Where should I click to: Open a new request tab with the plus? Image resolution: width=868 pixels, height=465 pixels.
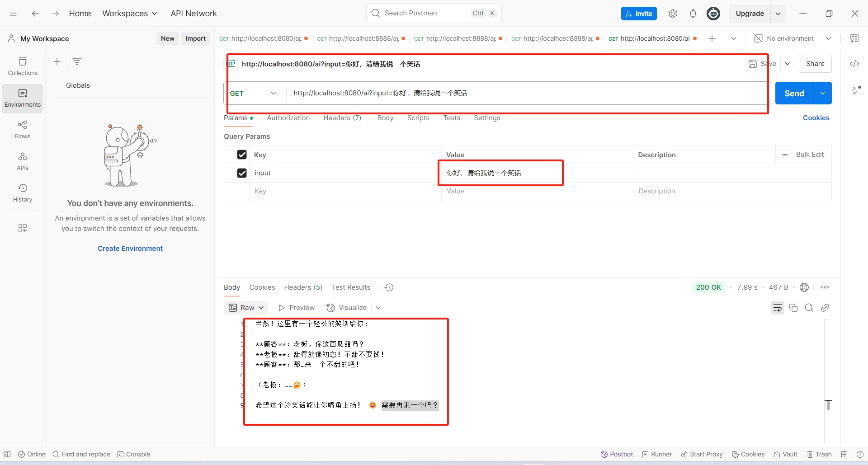712,38
